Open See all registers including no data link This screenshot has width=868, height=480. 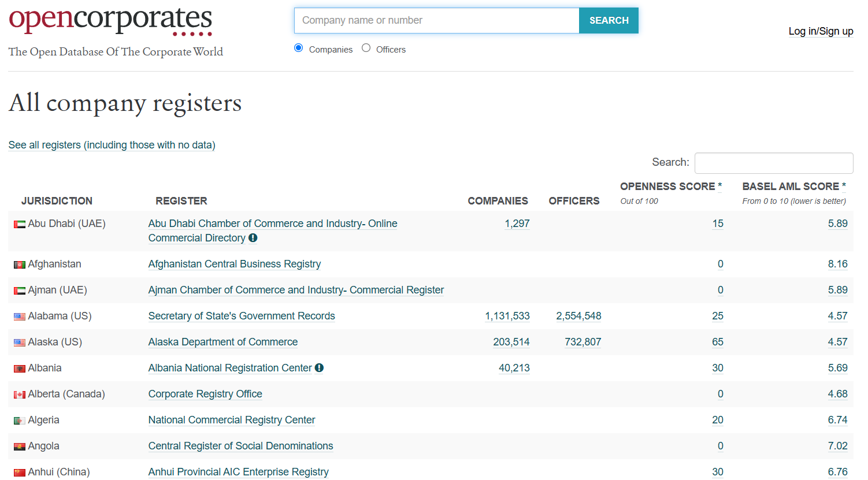(112, 145)
